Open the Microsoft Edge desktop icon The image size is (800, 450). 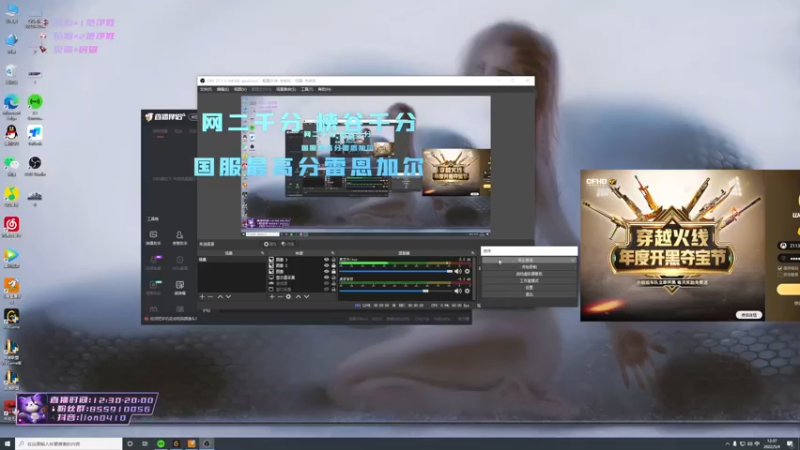[x=11, y=106]
